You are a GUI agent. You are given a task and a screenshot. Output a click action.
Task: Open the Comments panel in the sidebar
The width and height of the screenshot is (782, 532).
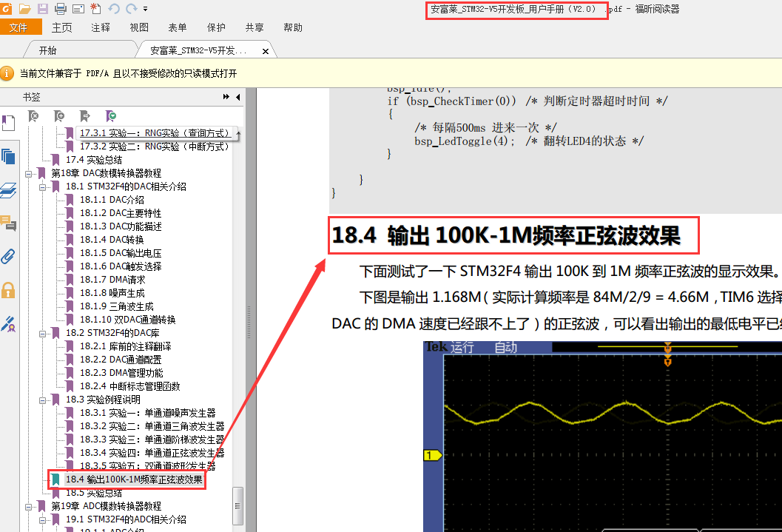(x=8, y=223)
